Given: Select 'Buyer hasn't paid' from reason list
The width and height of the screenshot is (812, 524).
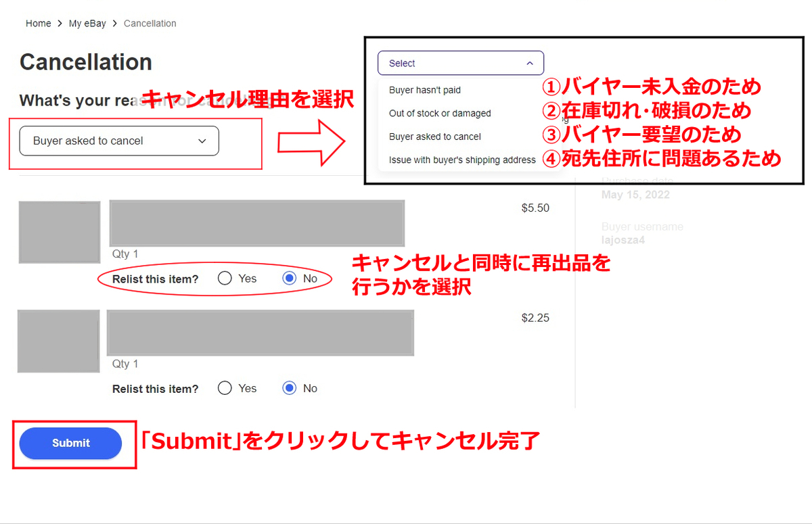Looking at the screenshot, I should 423,89.
